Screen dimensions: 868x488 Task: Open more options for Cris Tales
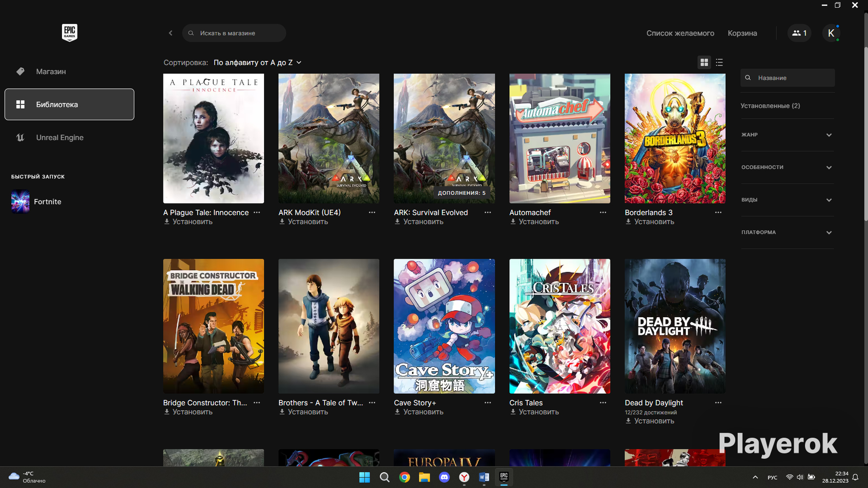pyautogui.click(x=603, y=403)
